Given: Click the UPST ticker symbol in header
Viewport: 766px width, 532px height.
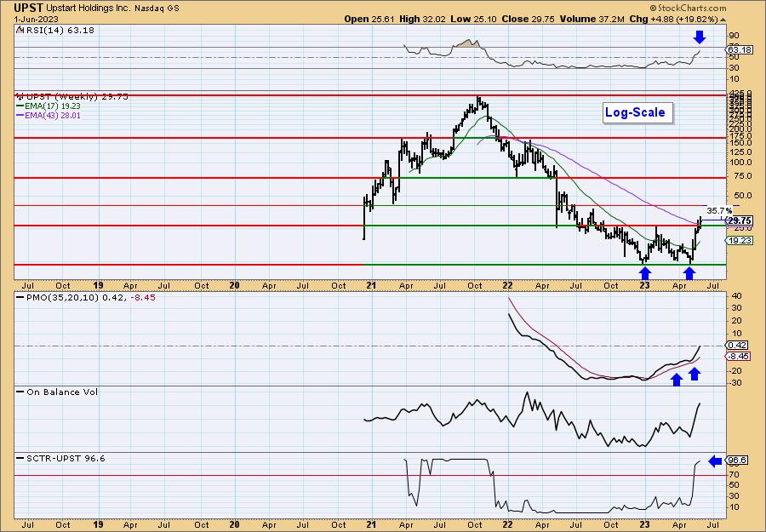Looking at the screenshot, I should pos(28,8).
